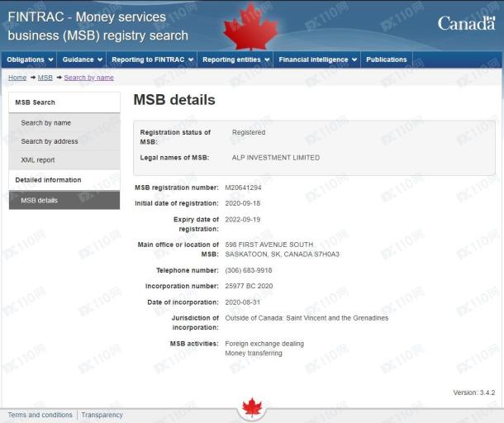The height and width of the screenshot is (423, 504).
Task: Select Search by name in sidebar
Action: pyautogui.click(x=45, y=123)
